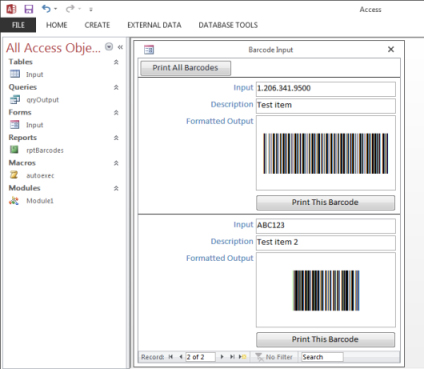424x369 pixels.
Task: Click the Input field containing 1.206.341.9500
Action: pyautogui.click(x=326, y=88)
